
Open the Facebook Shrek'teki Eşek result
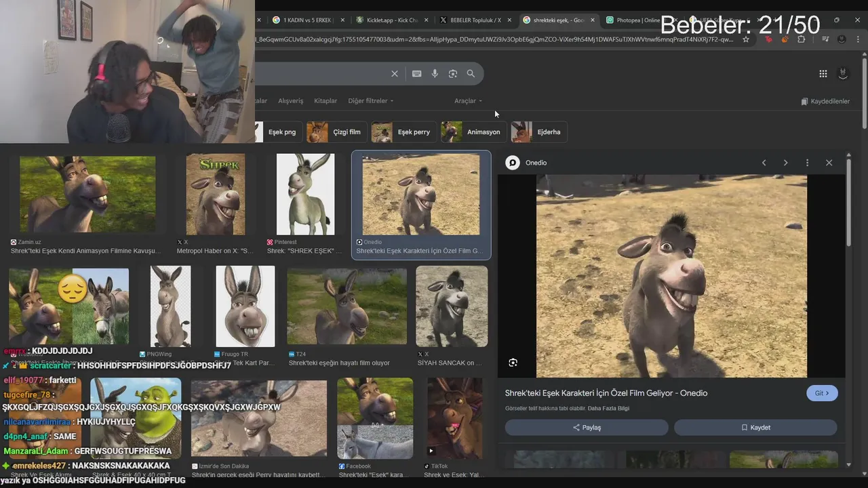tap(375, 418)
